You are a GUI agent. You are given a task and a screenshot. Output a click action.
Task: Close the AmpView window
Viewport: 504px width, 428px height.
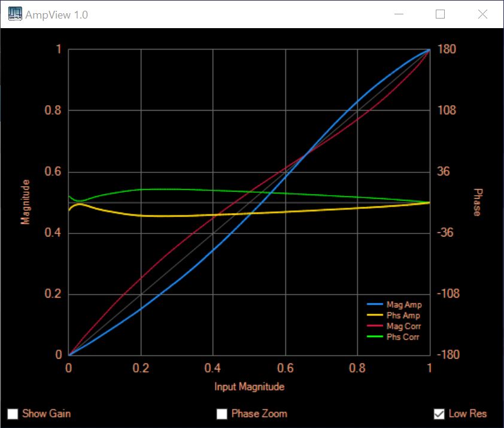point(482,14)
